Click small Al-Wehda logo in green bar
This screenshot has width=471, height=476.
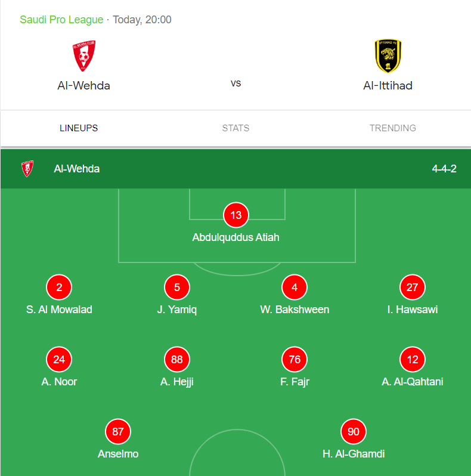[x=27, y=169]
